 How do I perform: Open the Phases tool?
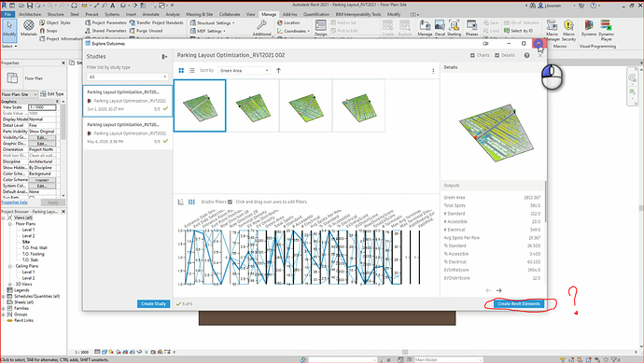[471, 28]
